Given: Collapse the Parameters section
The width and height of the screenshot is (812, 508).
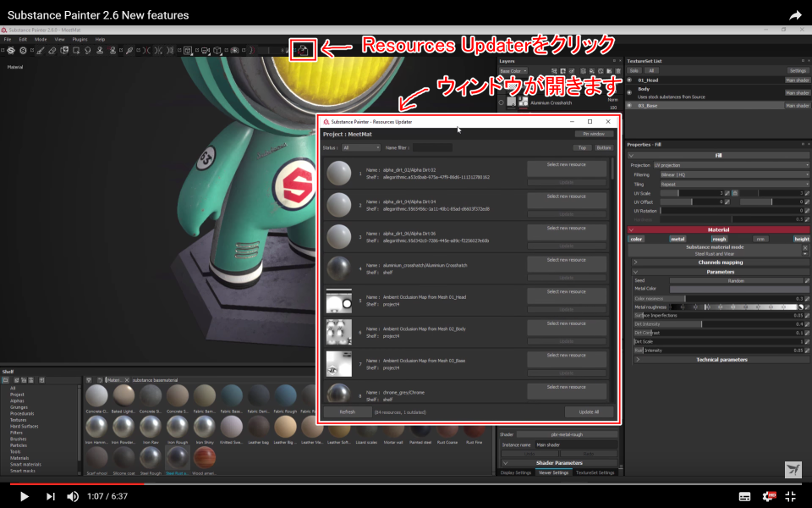Looking at the screenshot, I should (x=721, y=272).
